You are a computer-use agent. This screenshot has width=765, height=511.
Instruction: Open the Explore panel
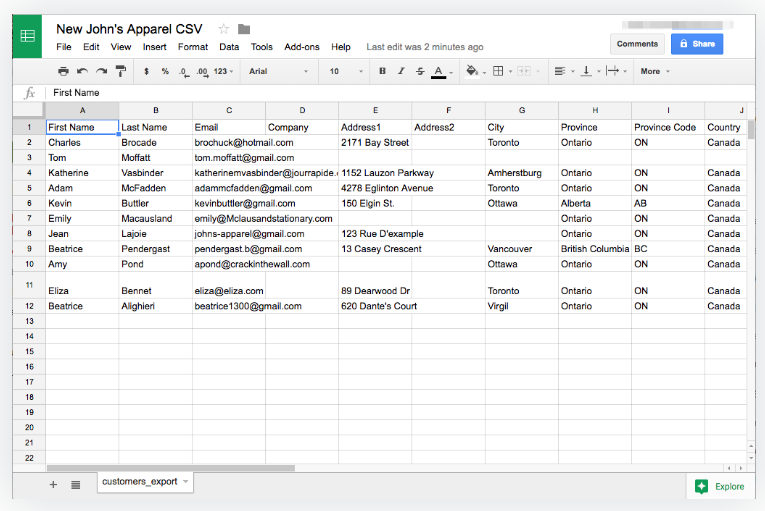tap(720, 486)
